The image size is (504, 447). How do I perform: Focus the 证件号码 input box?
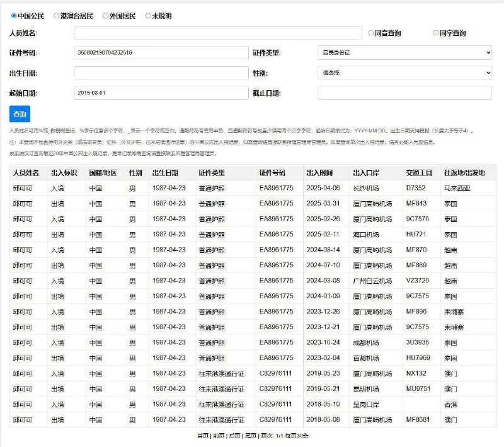[161, 53]
